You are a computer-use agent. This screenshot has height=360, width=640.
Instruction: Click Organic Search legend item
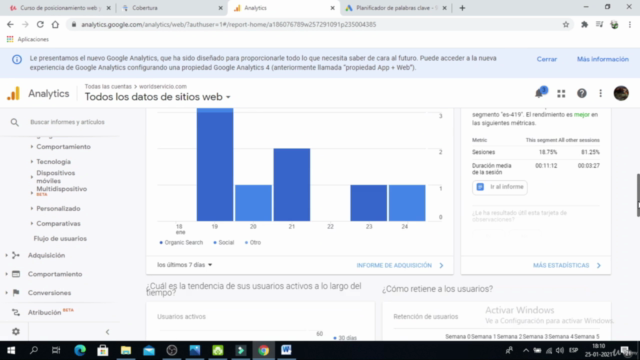coord(181,242)
